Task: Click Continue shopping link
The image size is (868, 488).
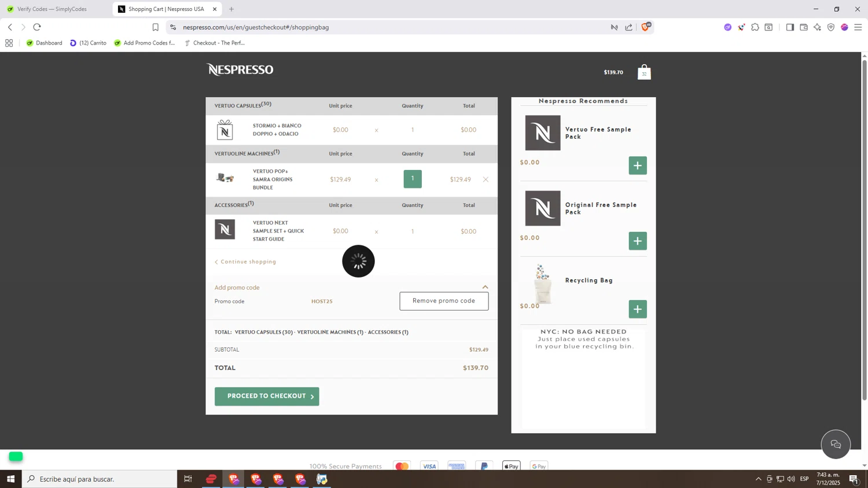Action: tap(245, 262)
